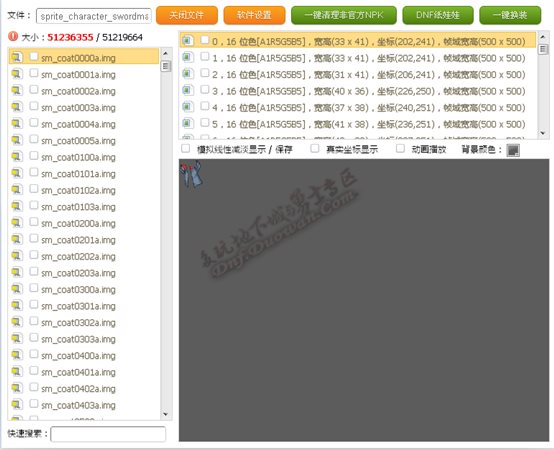Click file icon of sm_coat0102a.img
The height and width of the screenshot is (450, 554).
point(17,190)
